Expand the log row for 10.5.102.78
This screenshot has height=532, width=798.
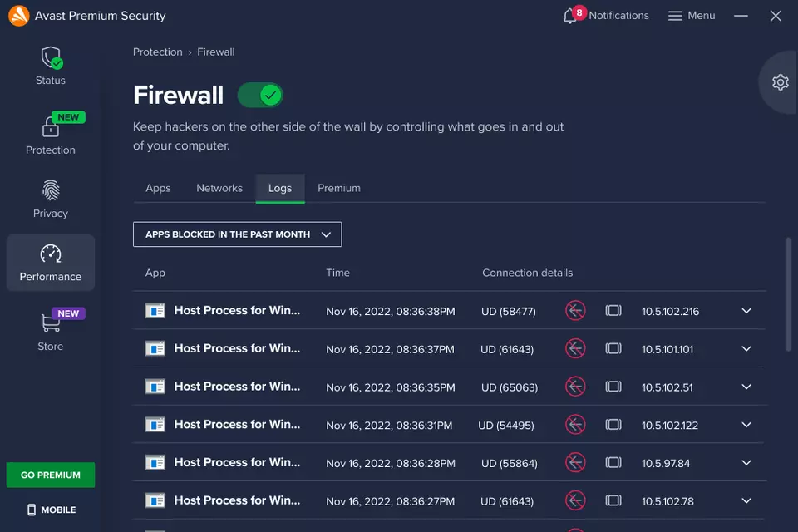click(x=746, y=500)
